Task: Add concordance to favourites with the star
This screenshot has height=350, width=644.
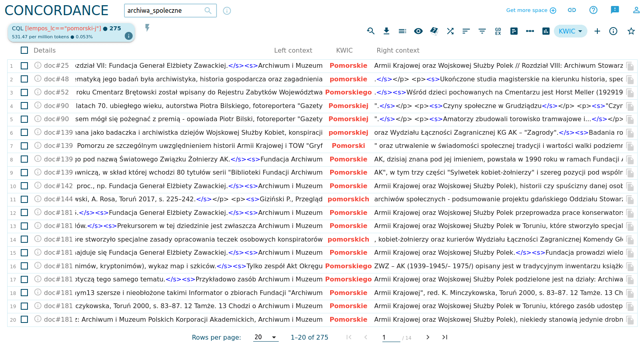Action: click(x=631, y=31)
